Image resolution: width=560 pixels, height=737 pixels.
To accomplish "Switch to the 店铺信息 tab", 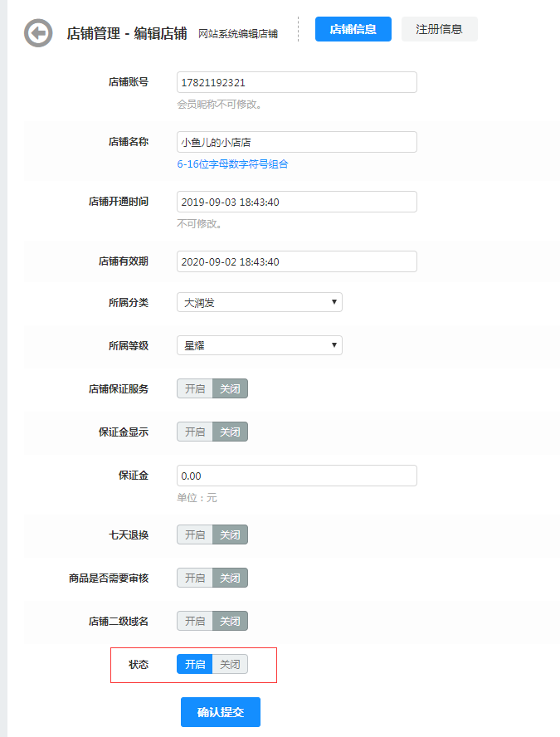I will coord(353,29).
